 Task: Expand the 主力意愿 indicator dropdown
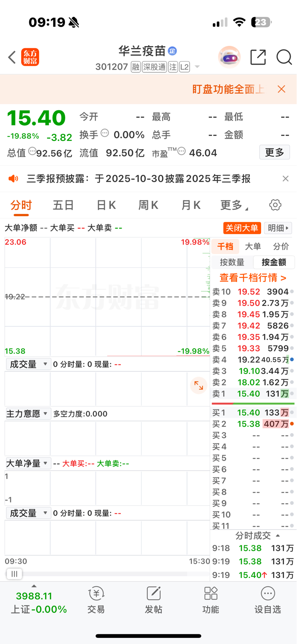[28, 414]
